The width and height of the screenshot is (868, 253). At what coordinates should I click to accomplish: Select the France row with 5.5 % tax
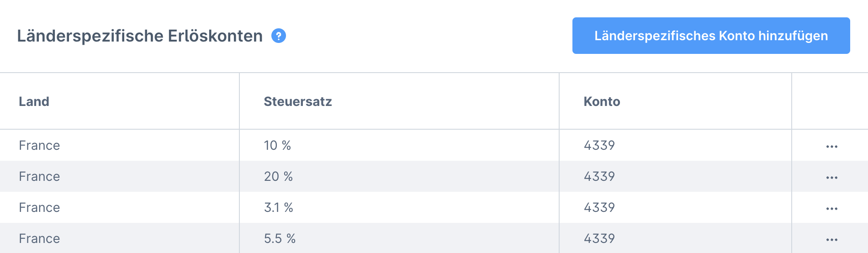39,238
